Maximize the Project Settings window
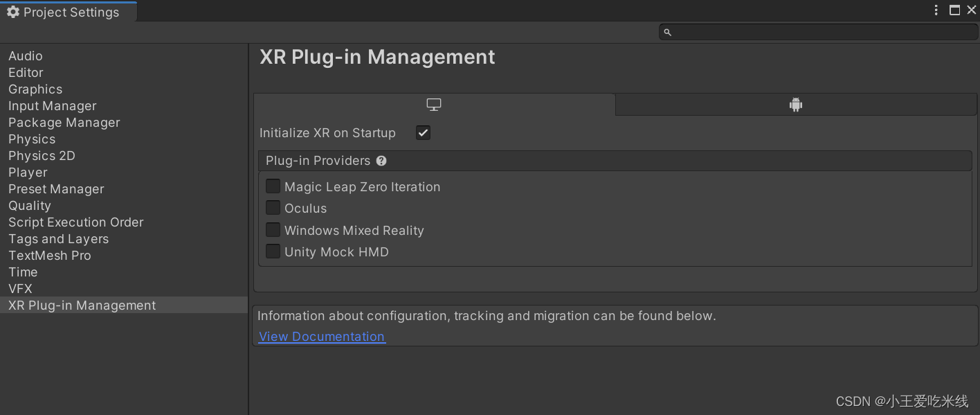Image resolution: width=980 pixels, height=415 pixels. coord(954,10)
